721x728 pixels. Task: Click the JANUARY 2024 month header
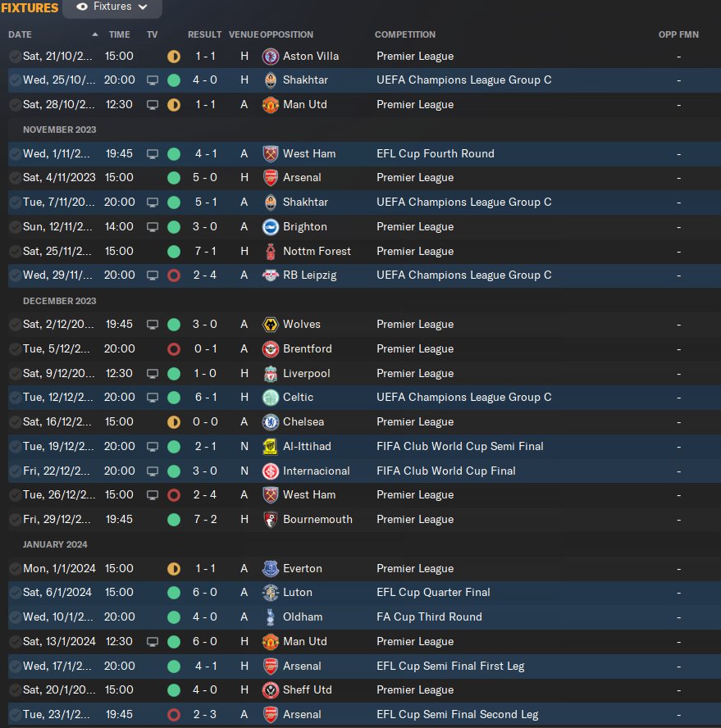tap(55, 544)
